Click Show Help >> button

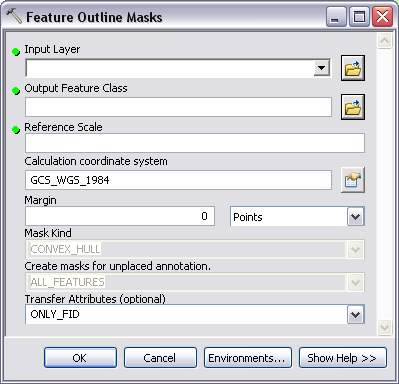pyautogui.click(x=343, y=358)
